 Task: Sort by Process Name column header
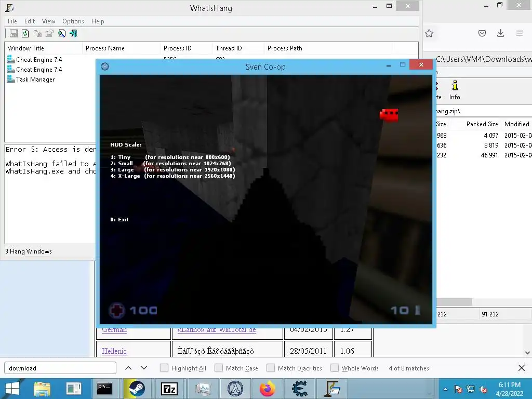(x=121, y=48)
